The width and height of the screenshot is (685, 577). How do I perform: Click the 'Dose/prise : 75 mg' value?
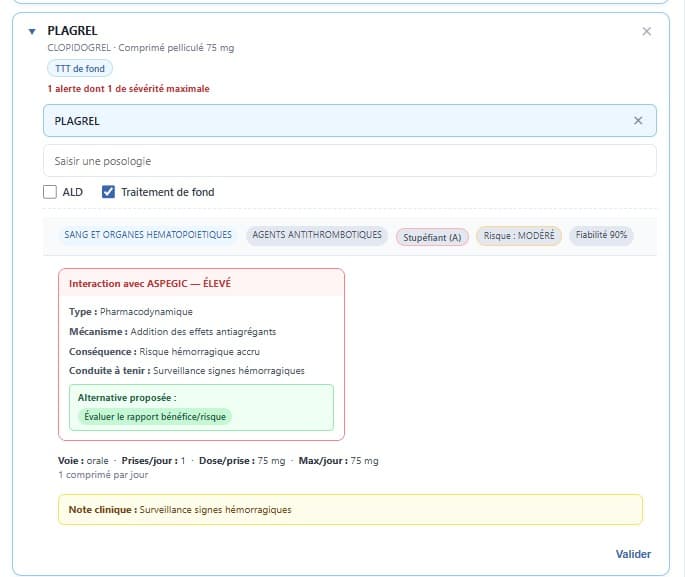pos(242,461)
